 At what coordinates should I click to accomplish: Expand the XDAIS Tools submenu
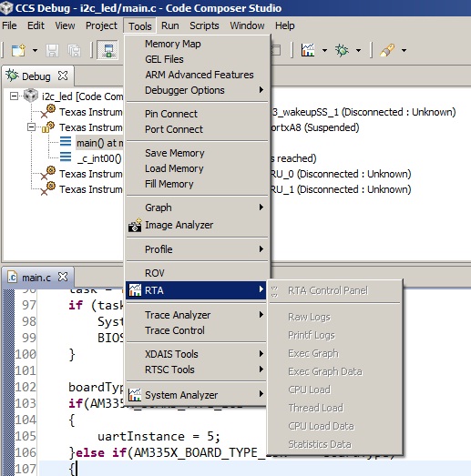pos(197,354)
